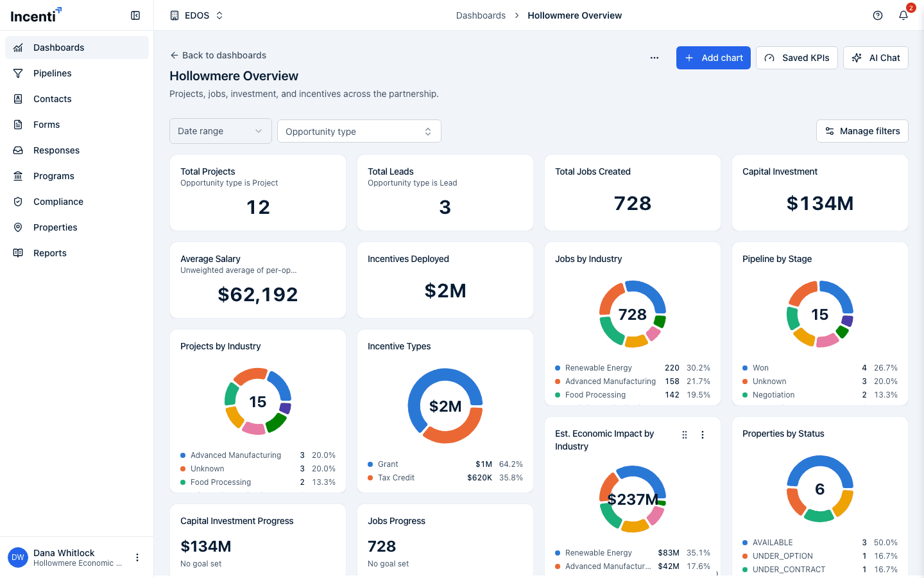
Task: Open the Opportunity type selector
Action: 359,131
